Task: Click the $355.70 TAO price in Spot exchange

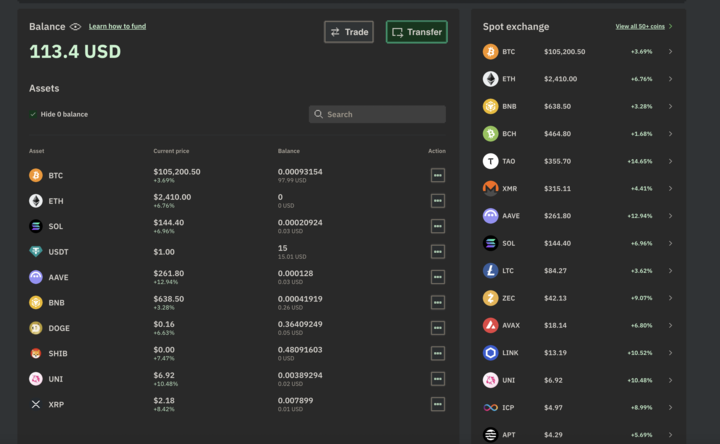Action: tap(557, 161)
